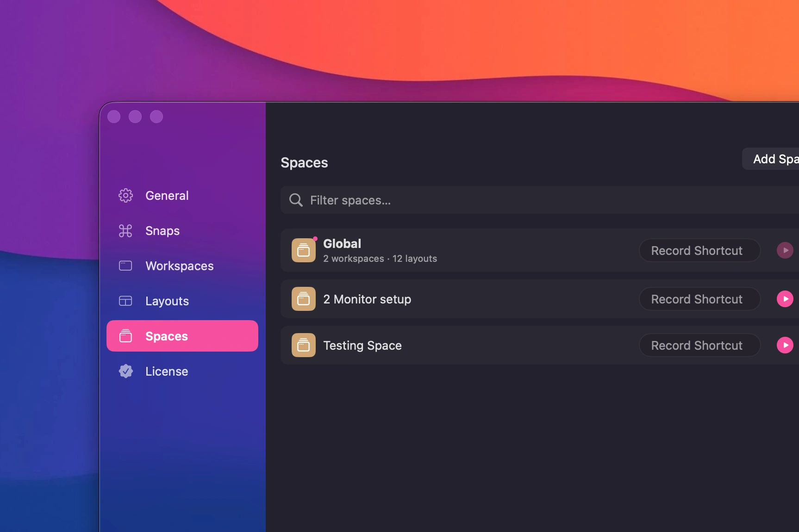Open the General settings section
Image resolution: width=799 pixels, height=532 pixels.
(x=182, y=196)
